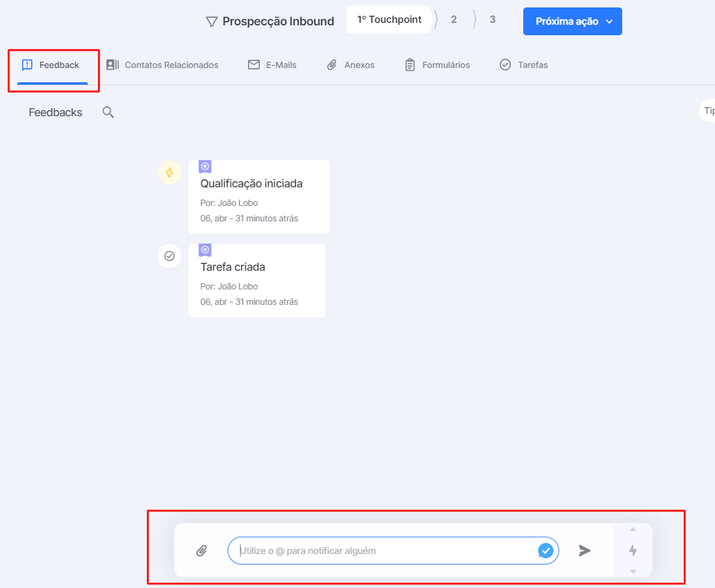Image resolution: width=715 pixels, height=588 pixels.
Task: Click the Utilize o @ para notificar field
Action: coord(388,551)
